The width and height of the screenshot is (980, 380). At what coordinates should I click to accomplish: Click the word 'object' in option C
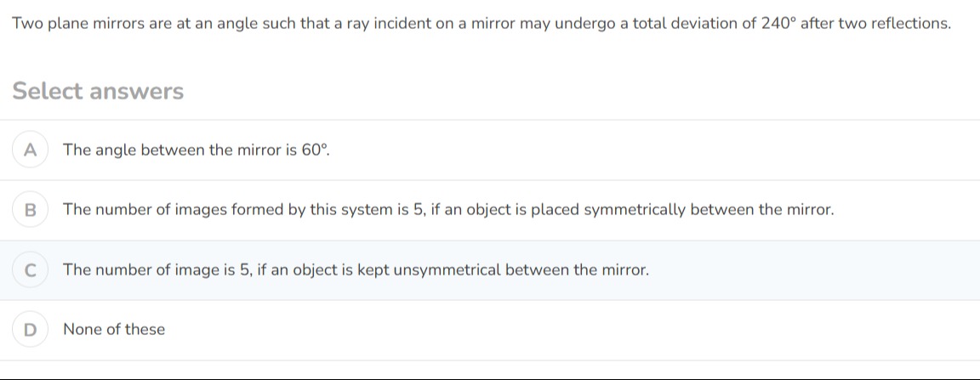316,270
